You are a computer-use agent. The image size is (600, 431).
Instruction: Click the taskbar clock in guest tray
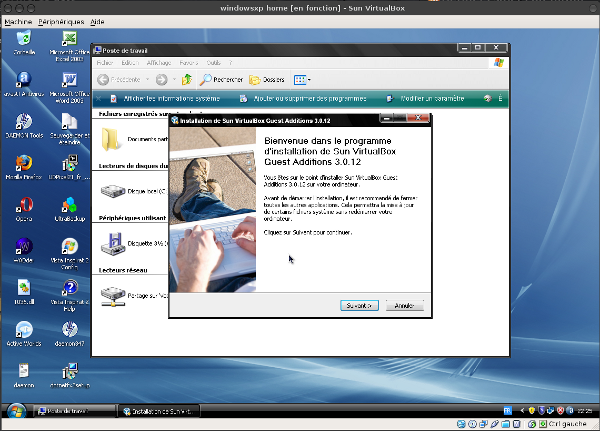pos(585,411)
